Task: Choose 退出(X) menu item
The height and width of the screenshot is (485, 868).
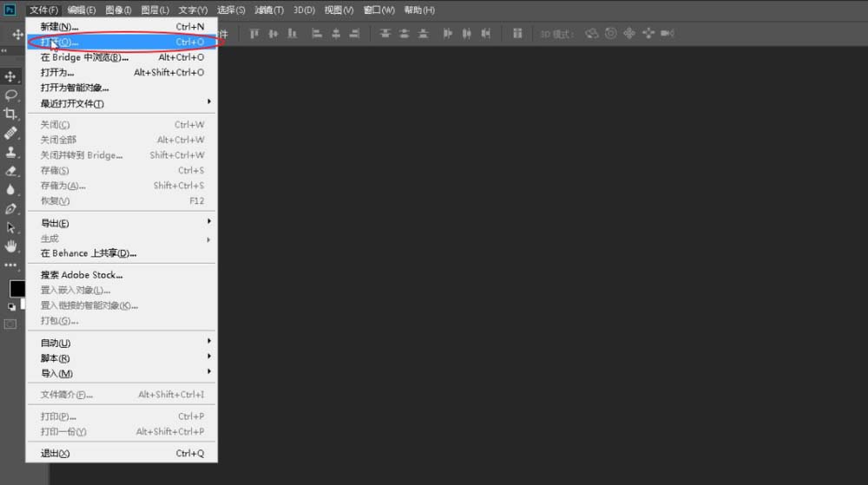Action: point(122,454)
